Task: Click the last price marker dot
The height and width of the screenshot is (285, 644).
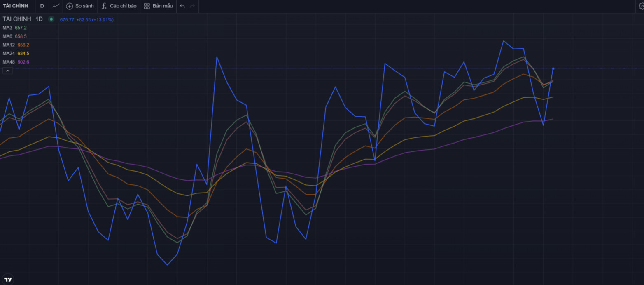Action: (x=553, y=68)
